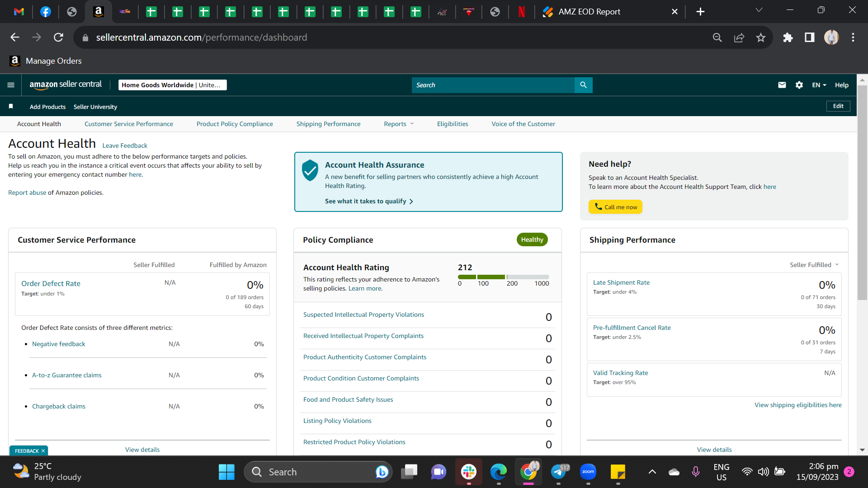
Task: Click View shipping eligibilities here
Action: pyautogui.click(x=798, y=405)
